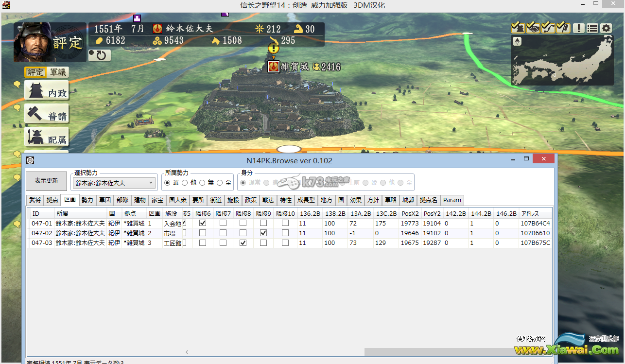Switch to the 軍議 war council tab

(x=57, y=72)
